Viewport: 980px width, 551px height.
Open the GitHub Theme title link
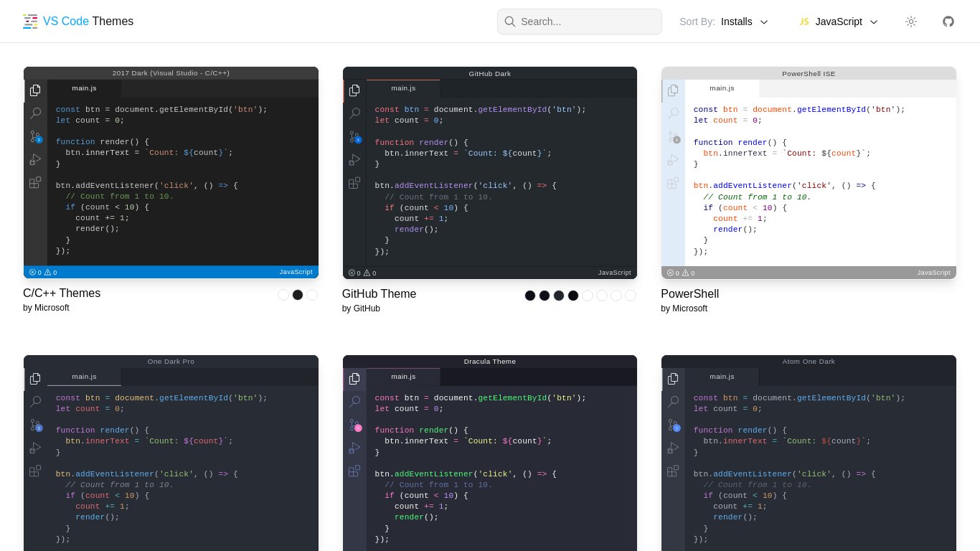tap(379, 294)
